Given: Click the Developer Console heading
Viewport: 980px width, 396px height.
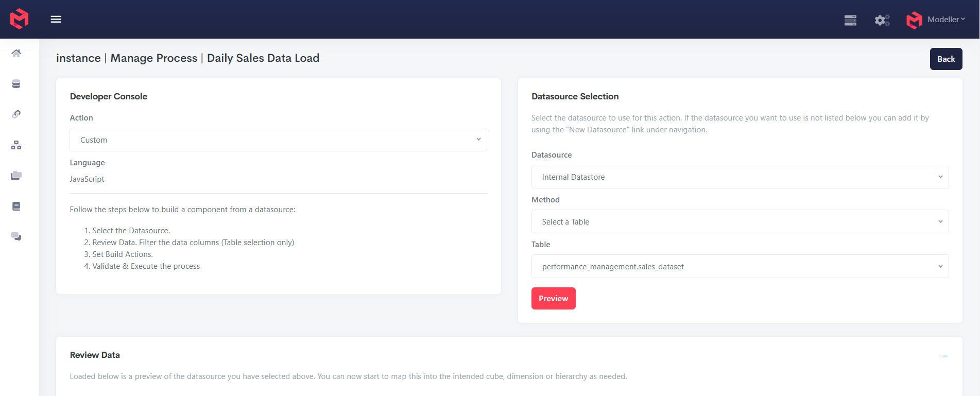Looking at the screenshot, I should point(109,96).
